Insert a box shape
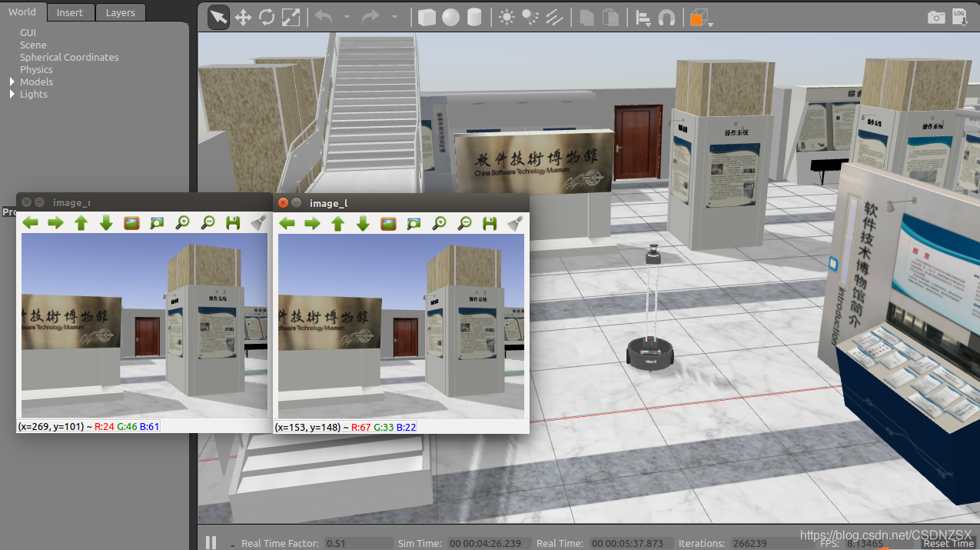 [427, 17]
